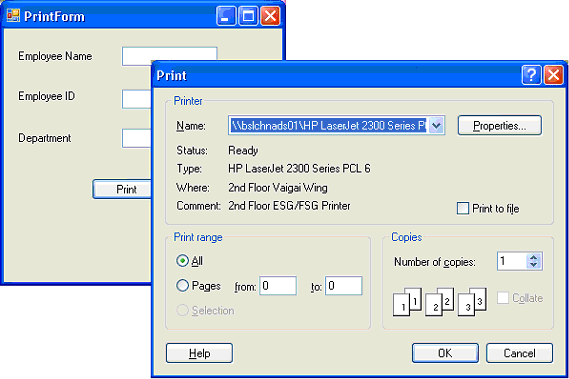Image resolution: width=569 pixels, height=379 pixels.
Task: Click the selected HP LaserJet printer name
Action: tap(329, 126)
